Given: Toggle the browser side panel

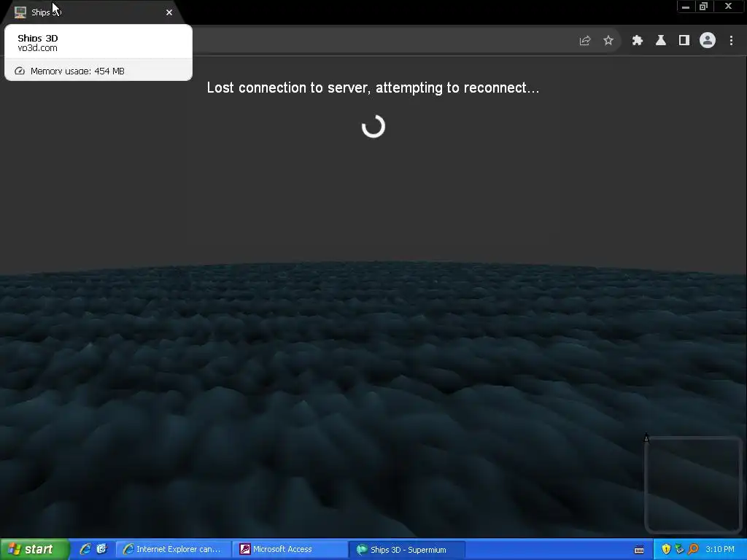Looking at the screenshot, I should point(684,41).
